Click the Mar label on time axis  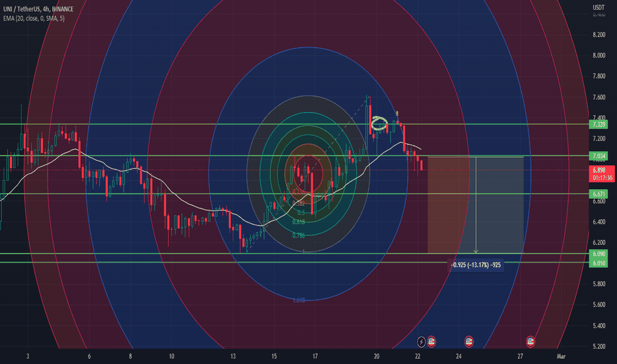tap(561, 357)
